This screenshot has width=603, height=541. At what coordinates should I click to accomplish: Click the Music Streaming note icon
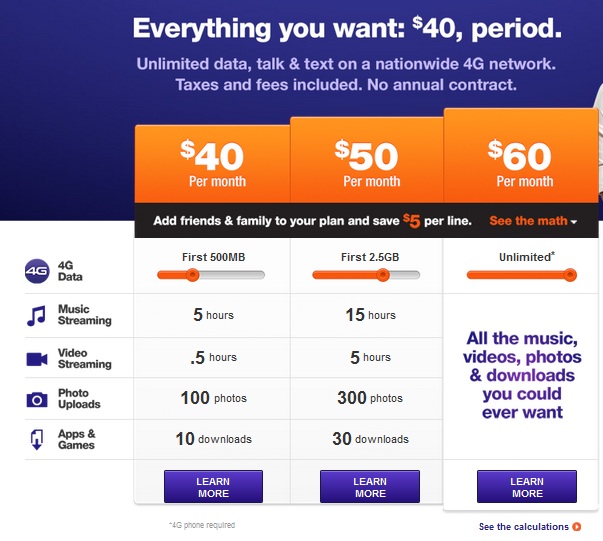pos(36,316)
